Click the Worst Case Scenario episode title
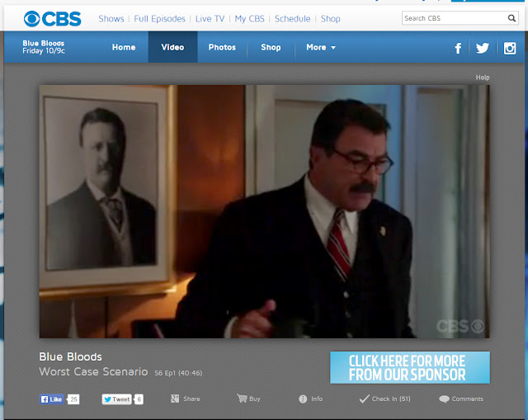Viewport: 528px width, 420px height. click(x=93, y=371)
